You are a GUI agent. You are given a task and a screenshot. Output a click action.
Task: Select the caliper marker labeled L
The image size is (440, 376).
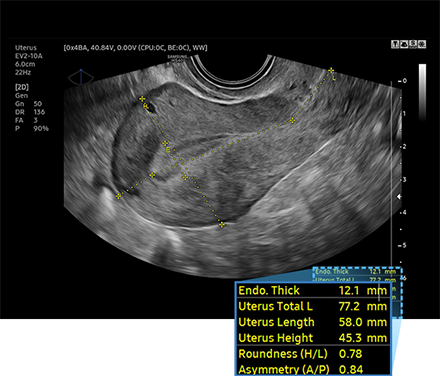tap(331, 71)
